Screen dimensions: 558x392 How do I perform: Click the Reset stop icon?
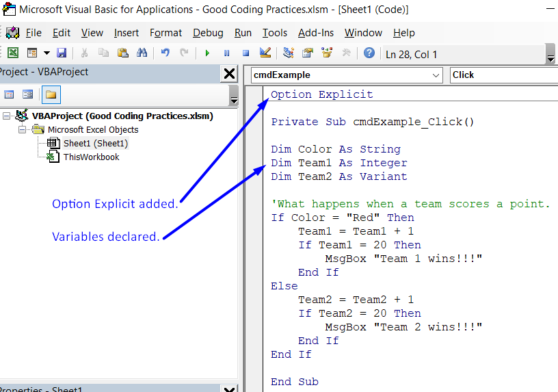(245, 53)
